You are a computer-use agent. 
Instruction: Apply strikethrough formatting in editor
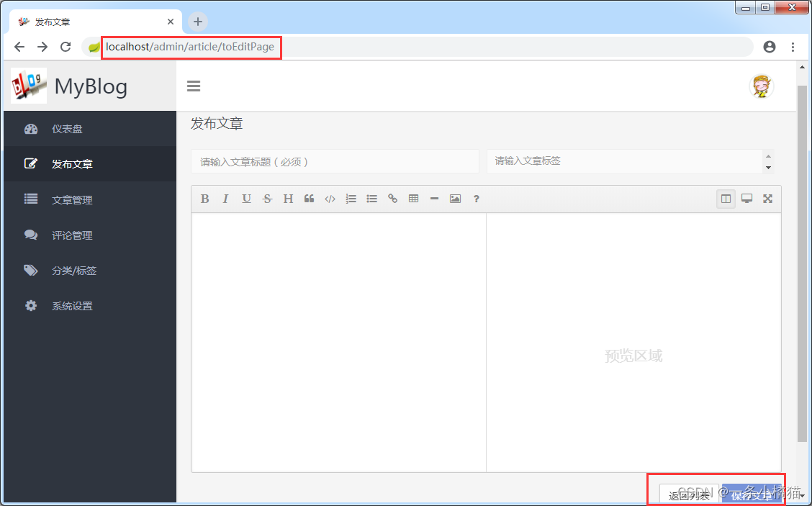[267, 199]
